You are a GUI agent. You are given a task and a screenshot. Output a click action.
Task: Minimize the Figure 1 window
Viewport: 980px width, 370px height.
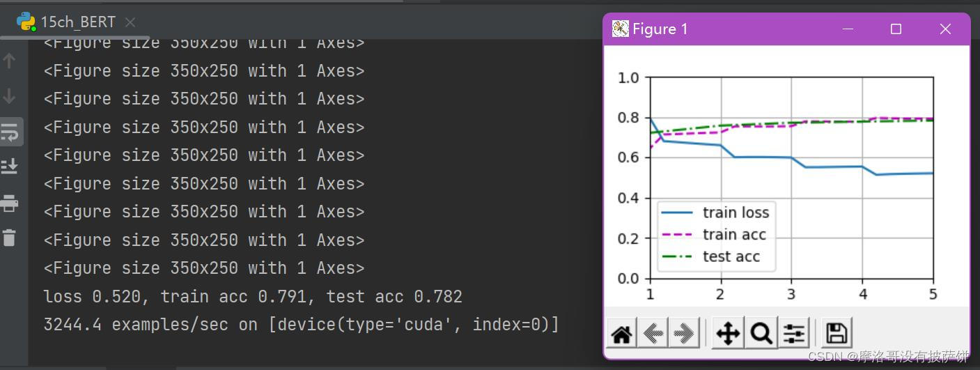(x=848, y=29)
